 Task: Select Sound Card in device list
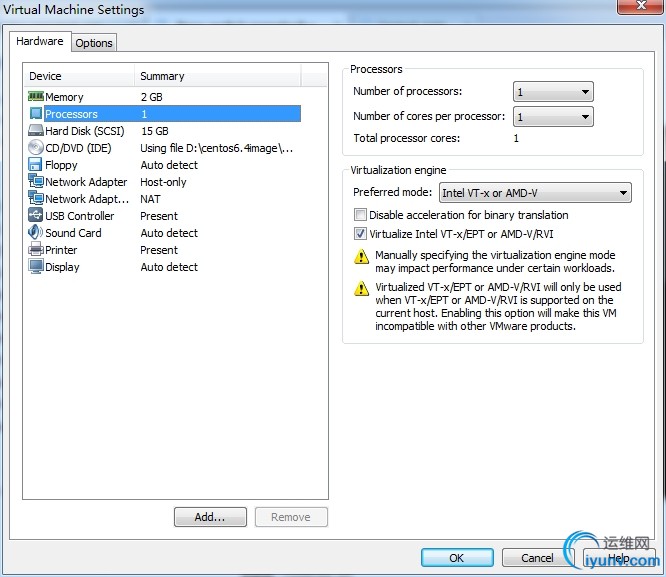pos(73,233)
